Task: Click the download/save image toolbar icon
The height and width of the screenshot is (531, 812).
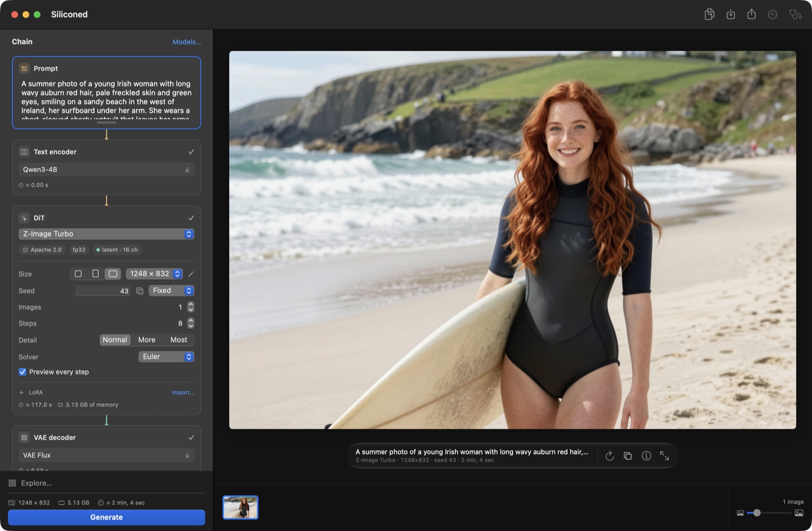Action: pos(731,14)
